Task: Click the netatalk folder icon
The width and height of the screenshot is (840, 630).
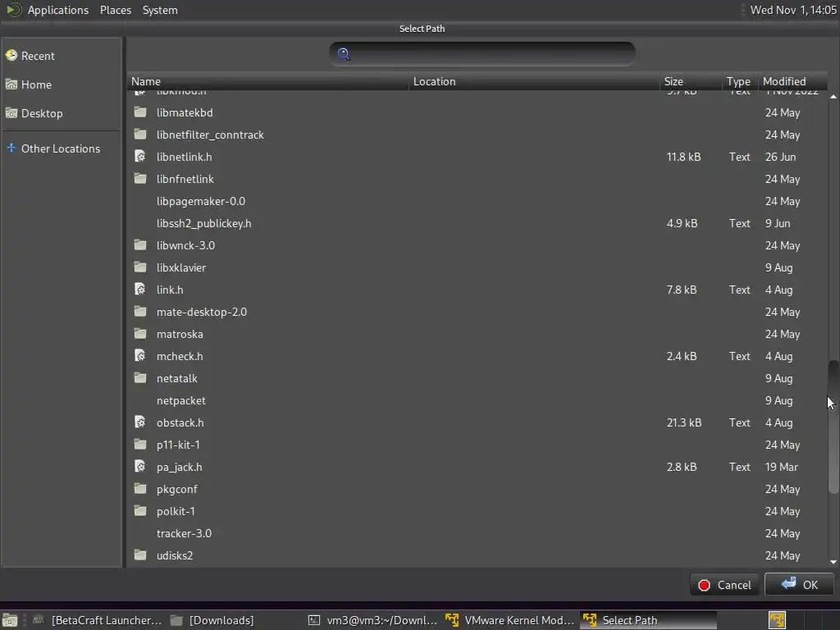Action: [x=140, y=377]
